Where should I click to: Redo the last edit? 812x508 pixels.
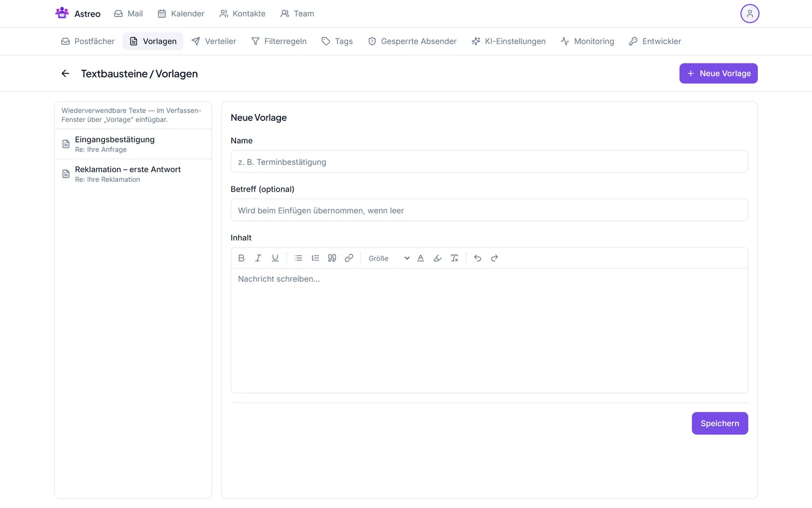pyautogui.click(x=494, y=258)
